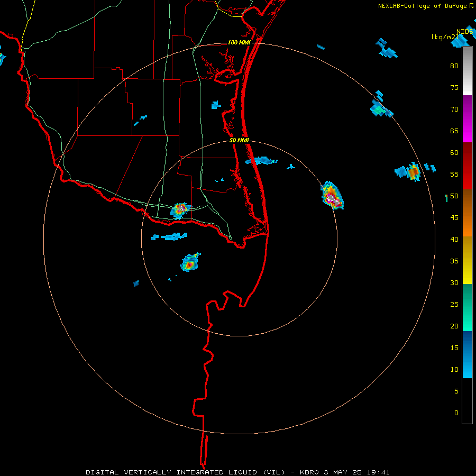This screenshot has height=476, width=476.
Task: Click the 70 value on the color scale
Action: coord(454,109)
